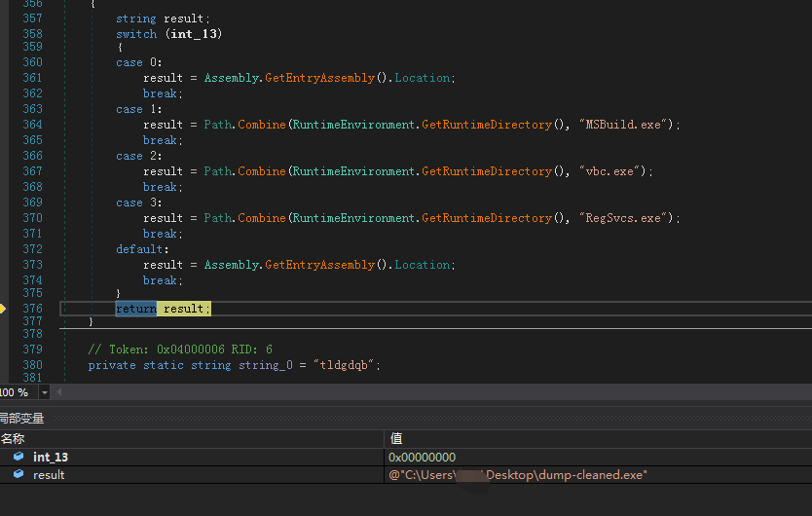Click int_13 in the switch statement
Screen dimensions: 812x516
[x=194, y=34]
